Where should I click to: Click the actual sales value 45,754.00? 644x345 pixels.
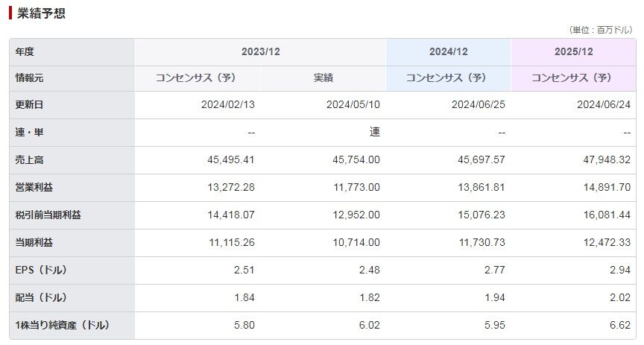356,159
